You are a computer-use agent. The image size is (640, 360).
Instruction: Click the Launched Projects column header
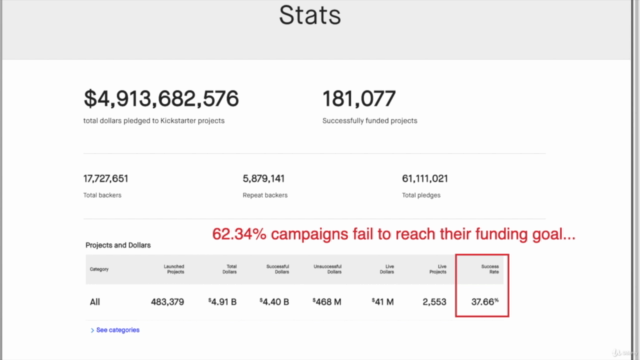tap(174, 269)
